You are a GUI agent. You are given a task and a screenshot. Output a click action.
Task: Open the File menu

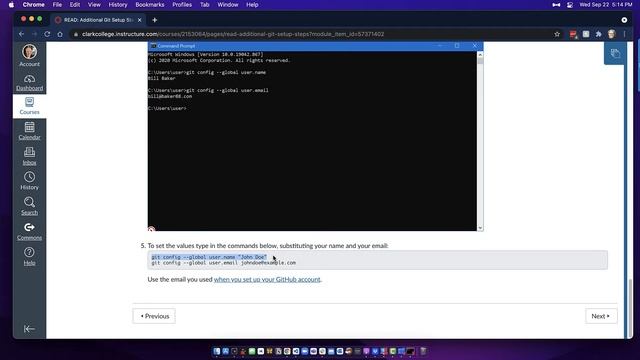point(57,5)
